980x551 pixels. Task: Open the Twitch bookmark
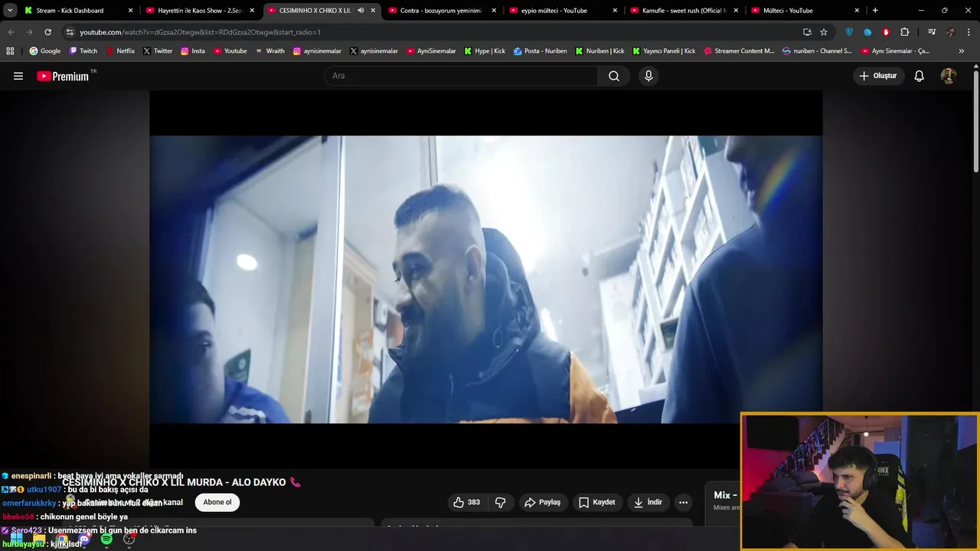click(x=83, y=51)
